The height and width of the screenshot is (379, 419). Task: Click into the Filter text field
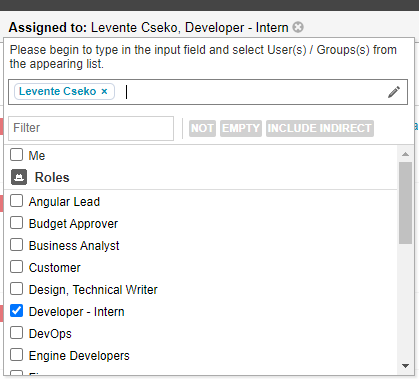91,128
